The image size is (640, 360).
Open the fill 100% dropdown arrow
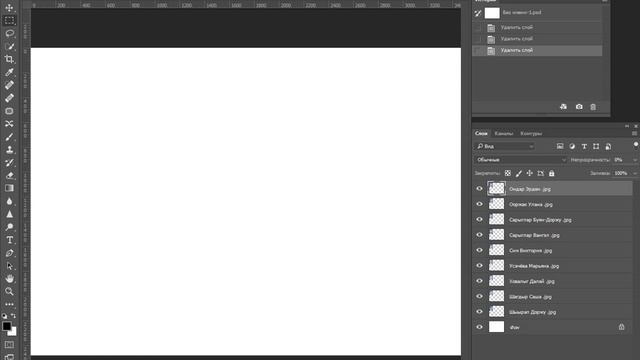pos(635,173)
